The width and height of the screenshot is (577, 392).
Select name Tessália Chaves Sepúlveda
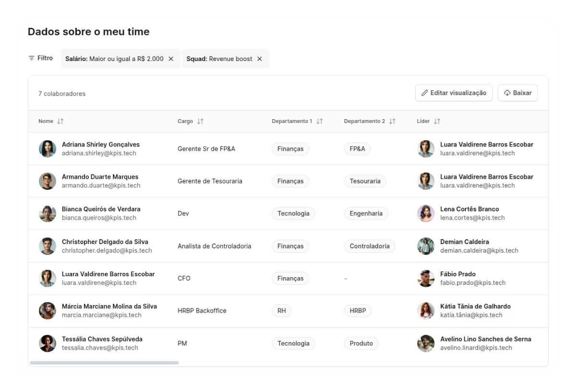click(x=102, y=339)
